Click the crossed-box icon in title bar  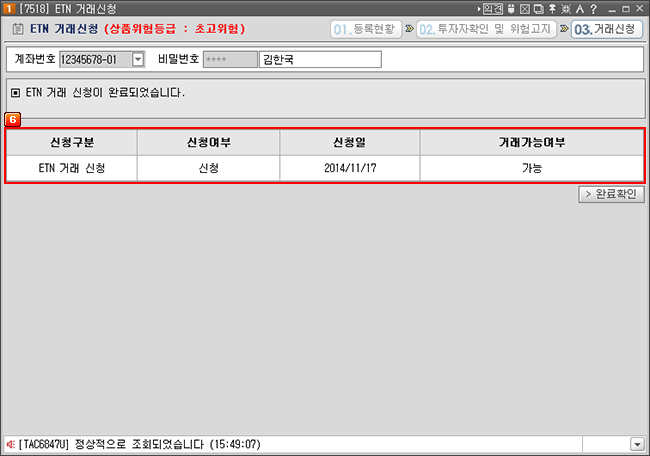525,9
